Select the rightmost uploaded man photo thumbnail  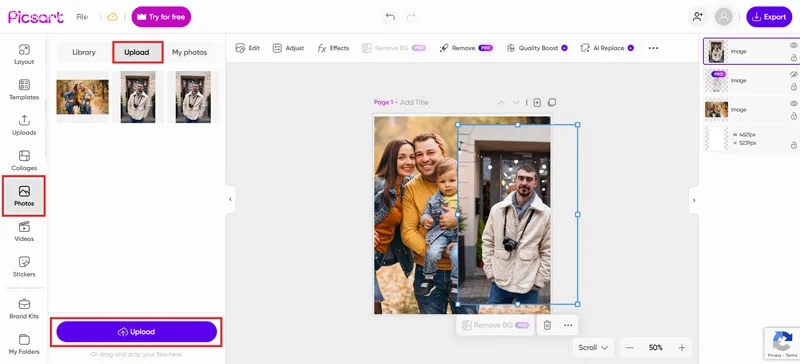coord(193,97)
